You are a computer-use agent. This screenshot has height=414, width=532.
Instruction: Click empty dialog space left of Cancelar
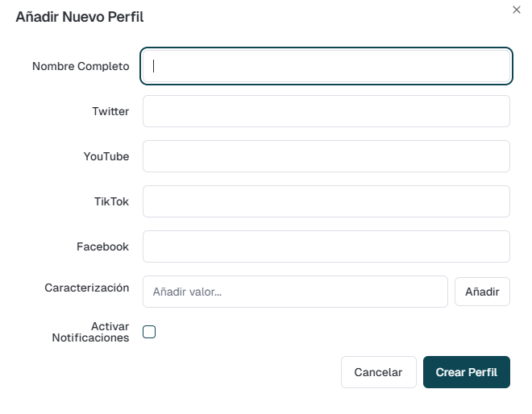[x=202, y=372]
